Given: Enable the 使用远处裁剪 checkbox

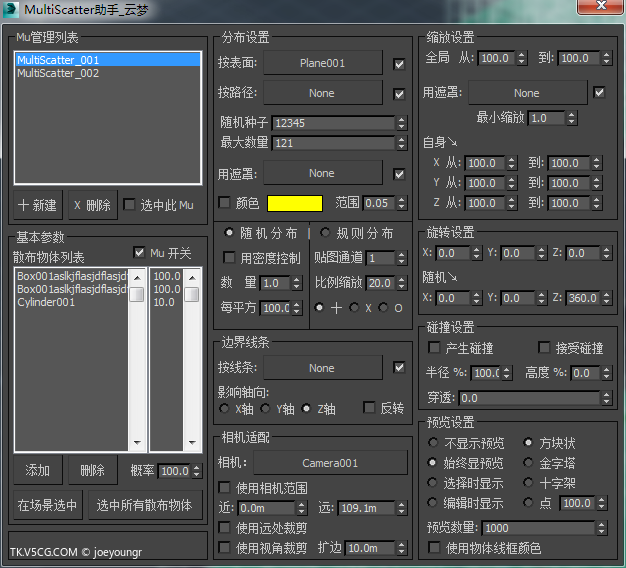Looking at the screenshot, I should pos(224,527).
